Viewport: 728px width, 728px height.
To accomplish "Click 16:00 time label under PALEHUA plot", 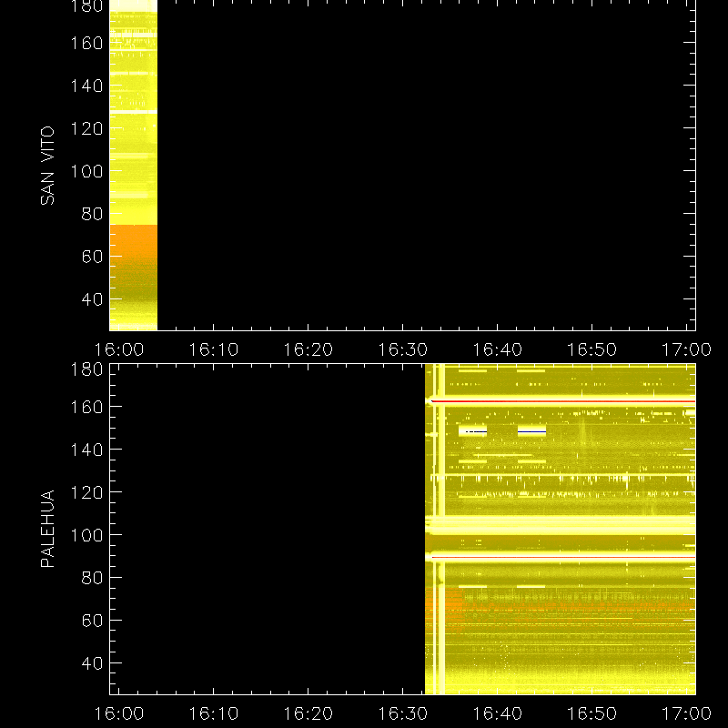I will pyautogui.click(x=119, y=713).
